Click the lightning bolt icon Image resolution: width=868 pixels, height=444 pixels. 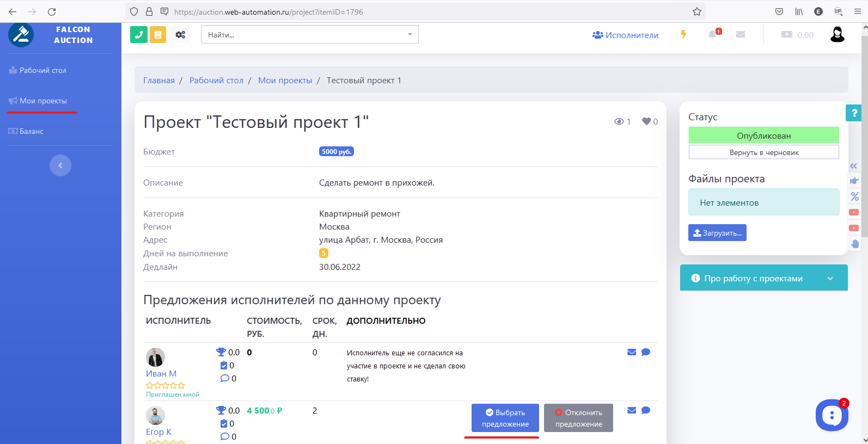click(x=683, y=35)
